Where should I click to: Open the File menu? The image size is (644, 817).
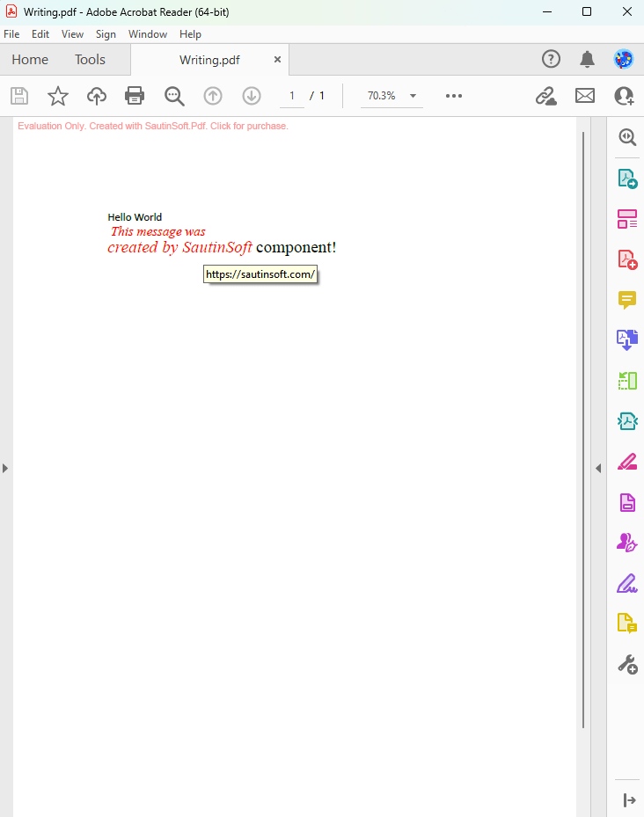(x=11, y=34)
